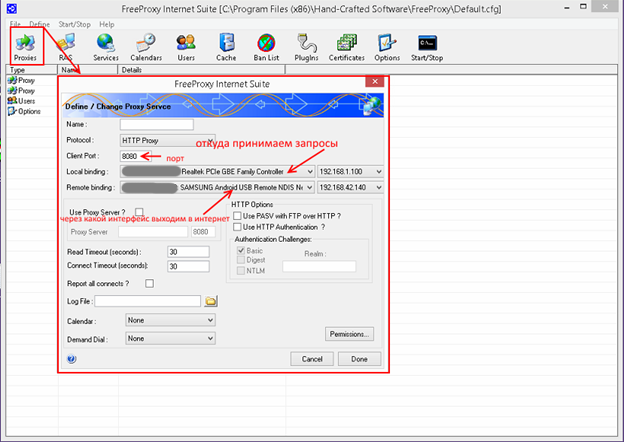Open the Start/Stop menu
This screenshot has width=624, height=442.
pos(74,24)
